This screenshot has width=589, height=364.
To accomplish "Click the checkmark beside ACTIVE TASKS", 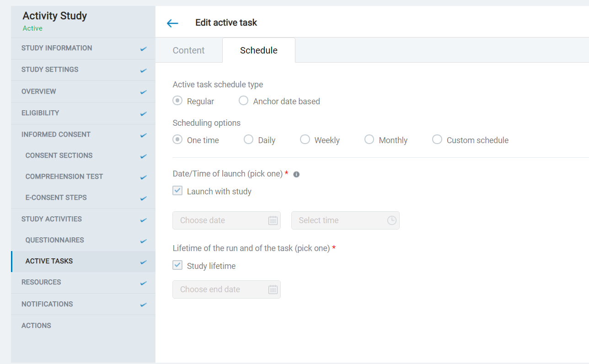I will tap(143, 261).
